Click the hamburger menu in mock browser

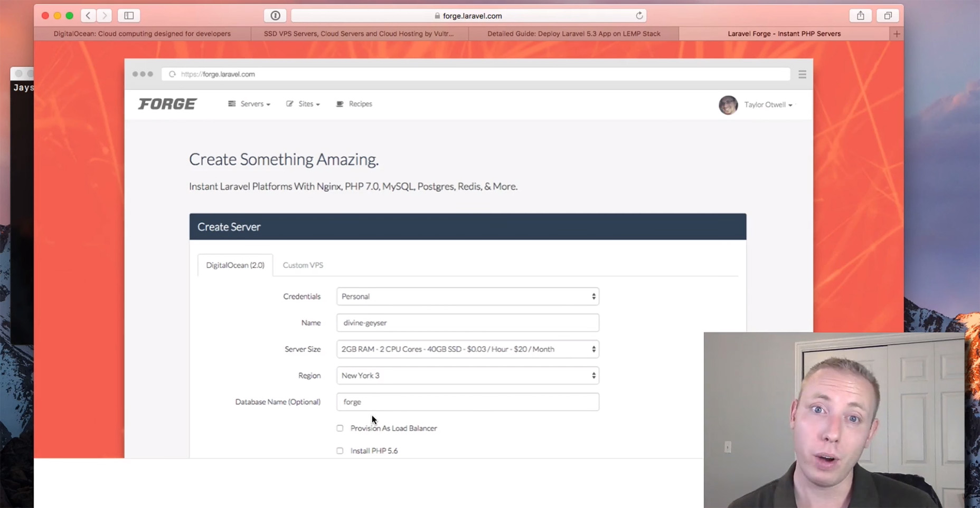coord(802,74)
